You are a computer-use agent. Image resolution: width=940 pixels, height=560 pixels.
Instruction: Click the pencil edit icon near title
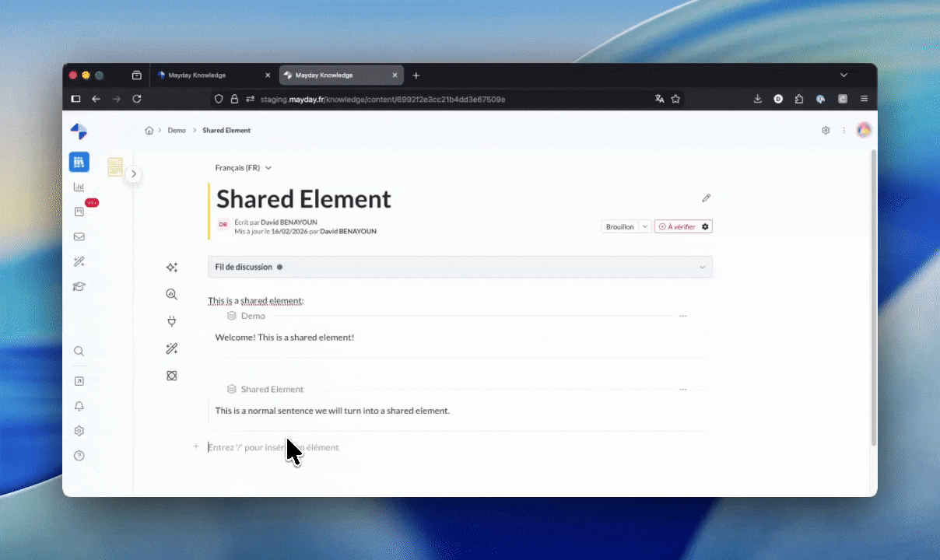pyautogui.click(x=706, y=198)
